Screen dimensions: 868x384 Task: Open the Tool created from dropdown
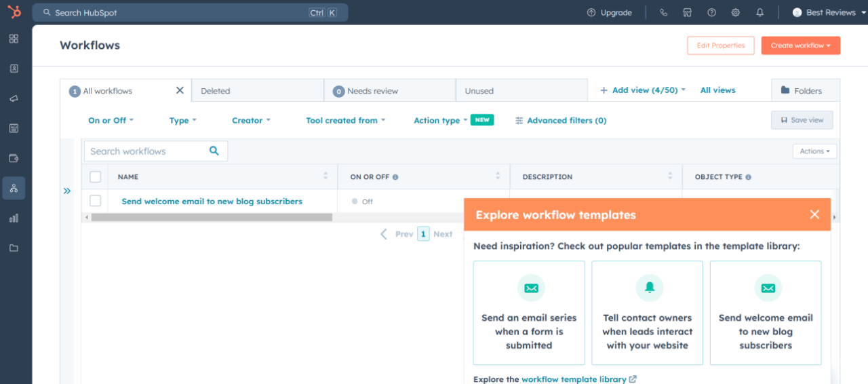coord(345,120)
